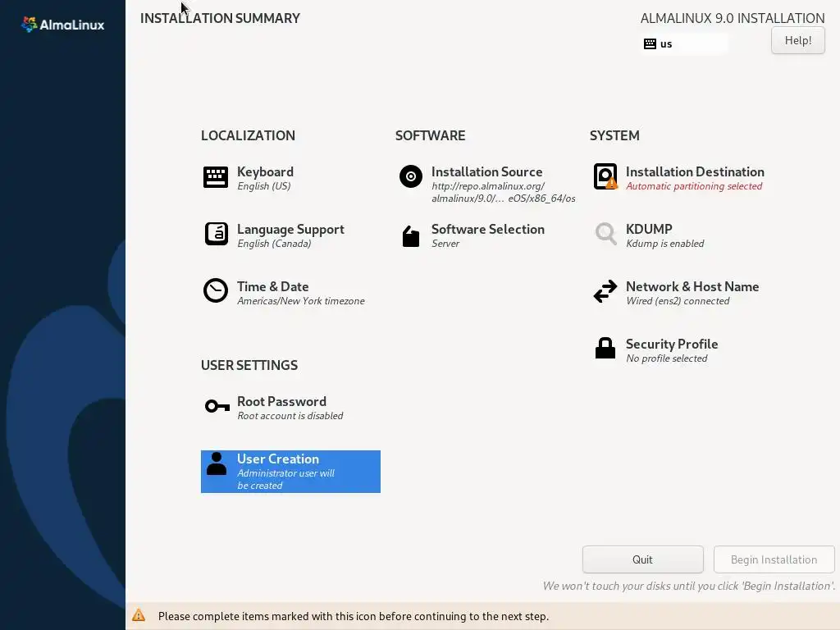Click the Help! button
This screenshot has width=840, height=630.
tap(797, 40)
